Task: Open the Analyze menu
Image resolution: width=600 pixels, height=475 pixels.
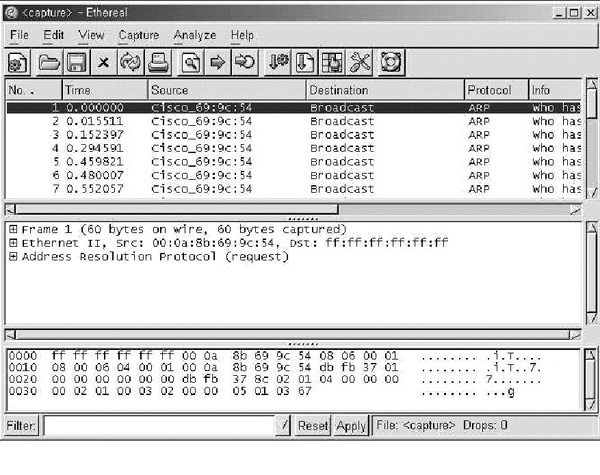Action: tap(194, 35)
